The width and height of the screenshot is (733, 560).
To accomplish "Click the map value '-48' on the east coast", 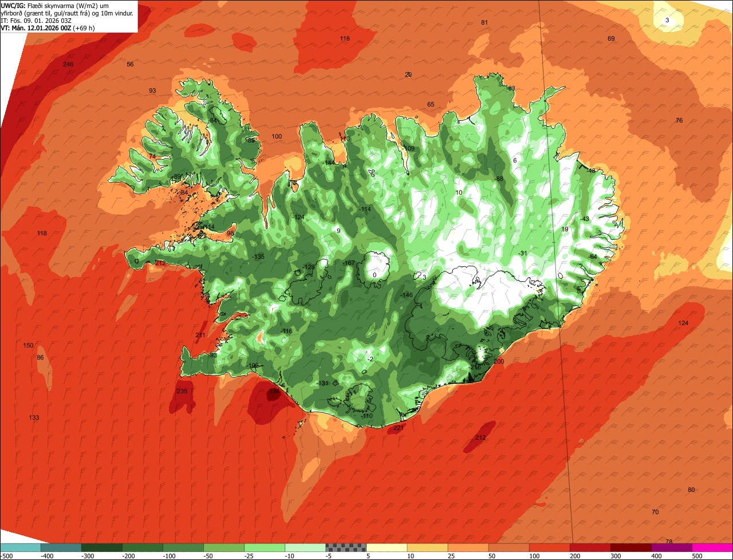I will click(591, 170).
